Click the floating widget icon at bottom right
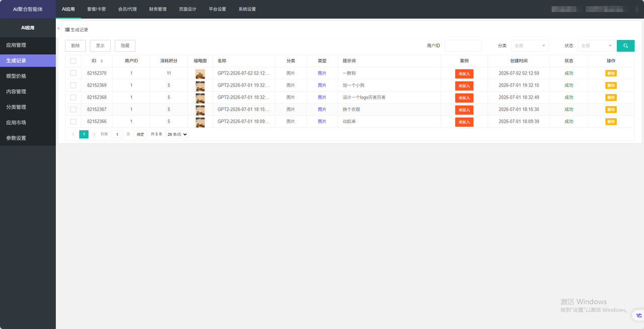Image resolution: width=644 pixels, height=329 pixels. pos(638,315)
